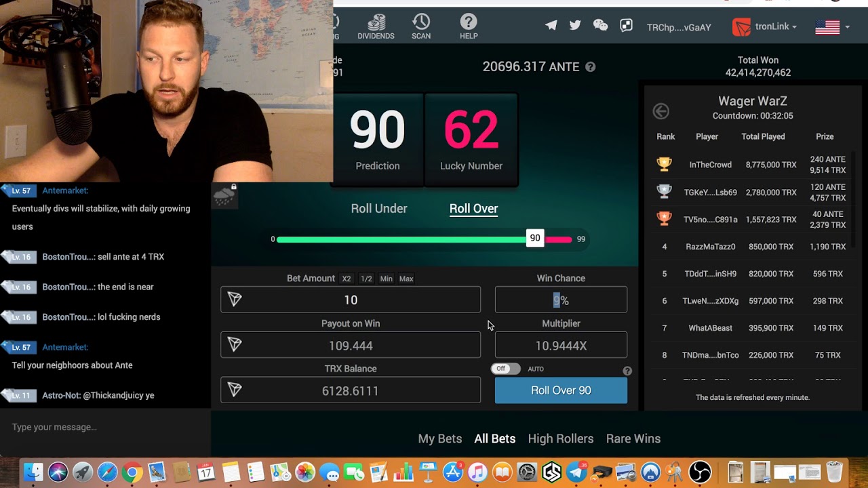Open Safari from the dock
Viewport: 868px width, 488px height.
coord(107,472)
